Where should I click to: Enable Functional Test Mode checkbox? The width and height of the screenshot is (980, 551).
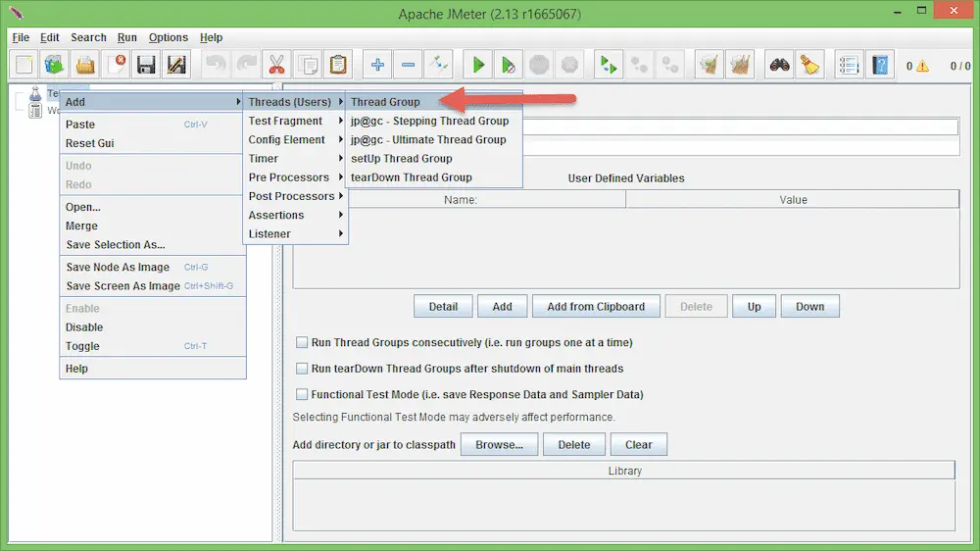(302, 394)
